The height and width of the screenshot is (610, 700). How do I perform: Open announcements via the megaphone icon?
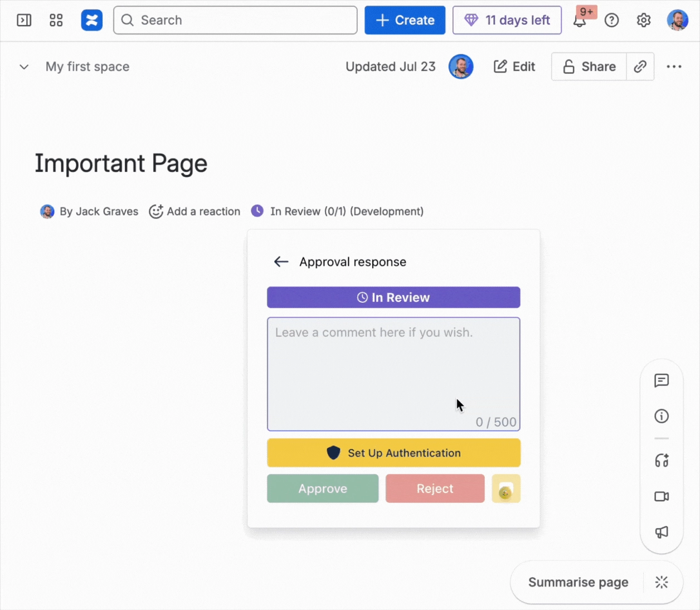coord(662,532)
